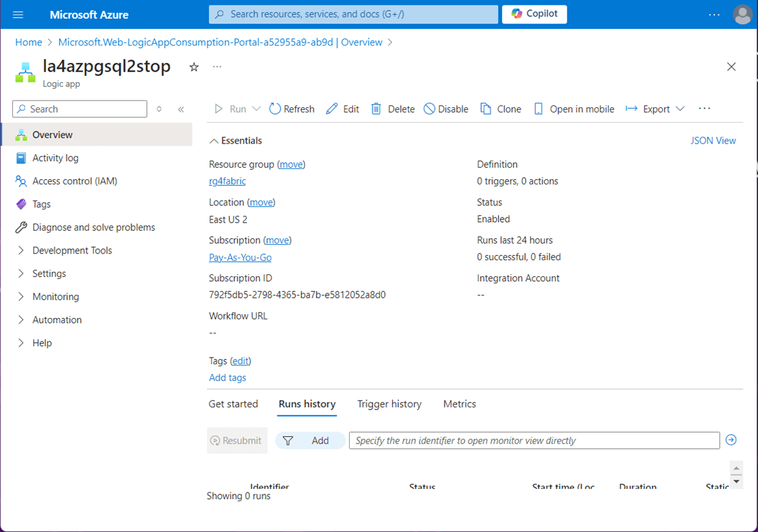This screenshot has height=532, width=758.
Task: Open the Azure portal hamburger menu
Action: (18, 15)
